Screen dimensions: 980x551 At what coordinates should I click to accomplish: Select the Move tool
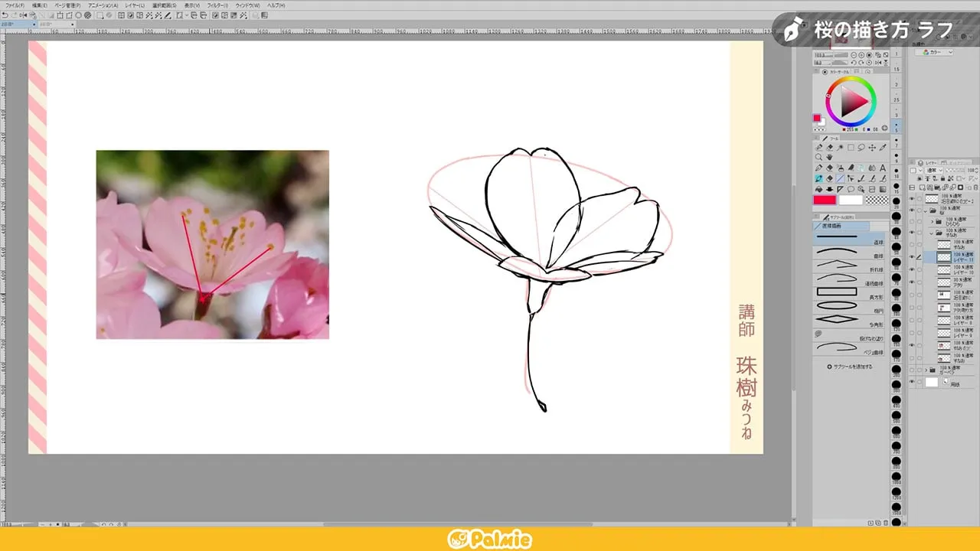pos(872,148)
